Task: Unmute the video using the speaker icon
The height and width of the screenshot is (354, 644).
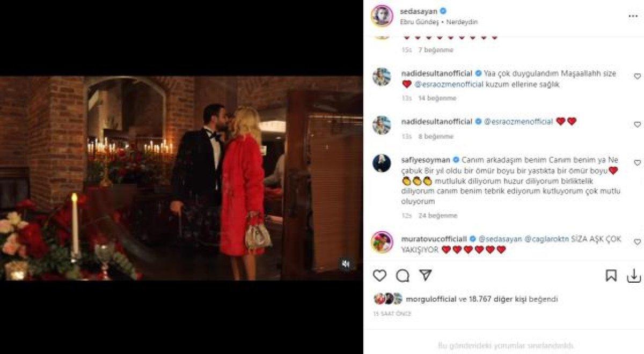Action: coord(346,264)
